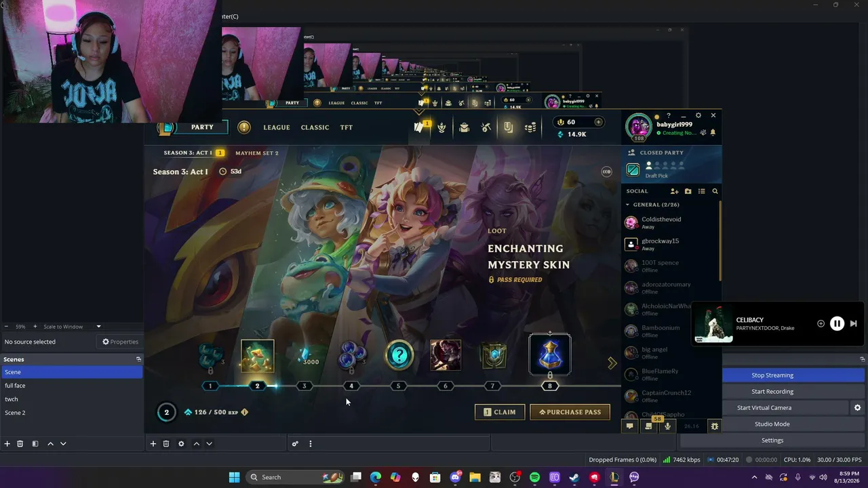Open the Windows Start menu

tap(234, 477)
